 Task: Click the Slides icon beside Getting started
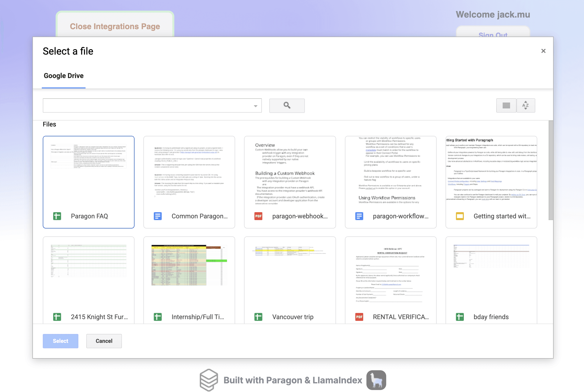click(460, 216)
